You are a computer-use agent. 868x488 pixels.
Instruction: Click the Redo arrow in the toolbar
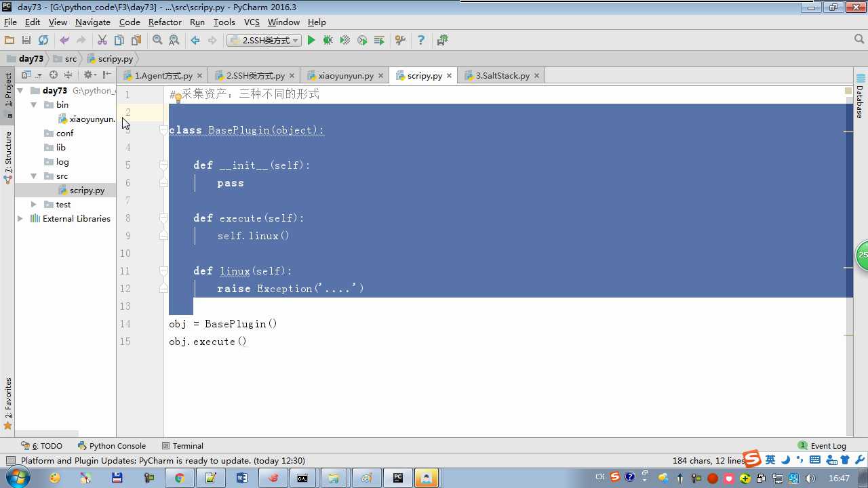point(81,41)
